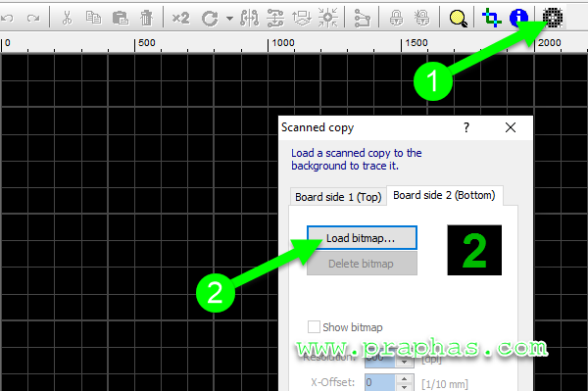The image size is (588, 391).
Task: Click the X-Offset input field
Action: [379, 382]
